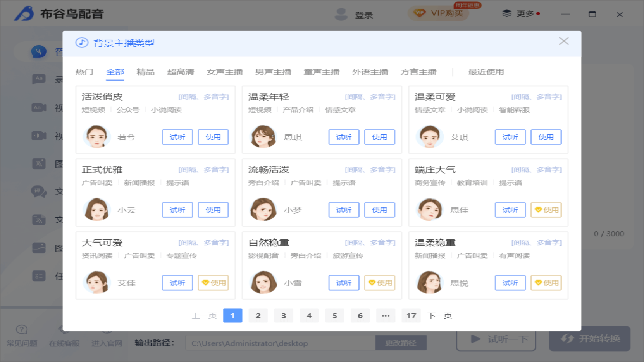This screenshot has height=362, width=644.
Task: Click the 在线客服 customer service icon
Action: coord(64,329)
